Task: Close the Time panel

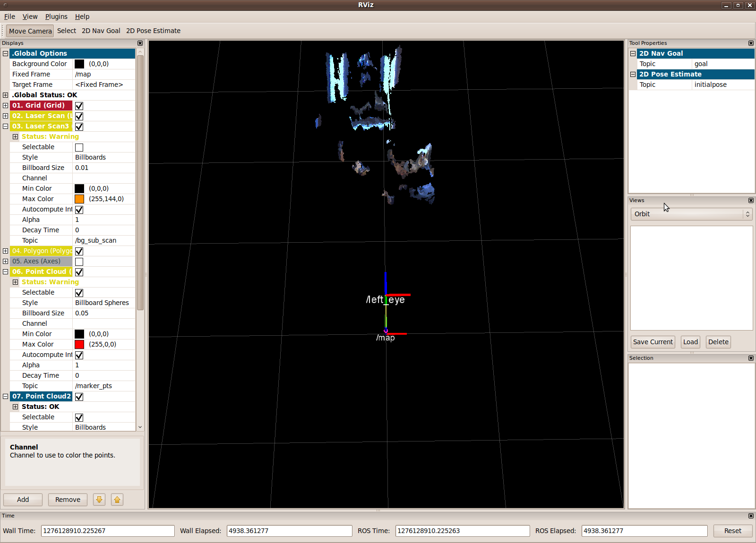Action: 751,516
